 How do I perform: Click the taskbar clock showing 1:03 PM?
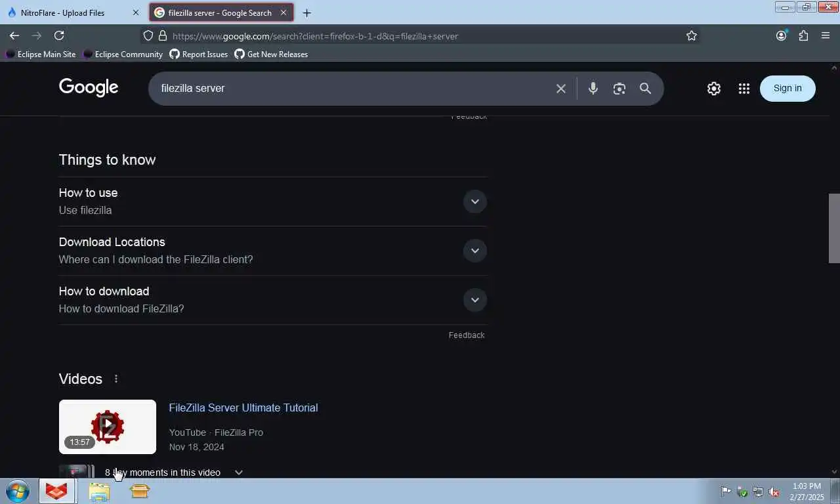pyautogui.click(x=807, y=492)
